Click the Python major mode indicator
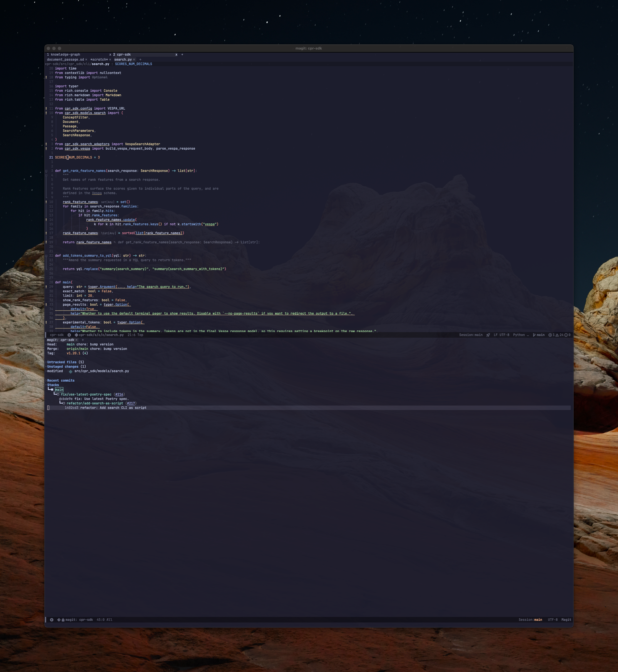Viewport: 618px width, 672px height. (x=519, y=335)
